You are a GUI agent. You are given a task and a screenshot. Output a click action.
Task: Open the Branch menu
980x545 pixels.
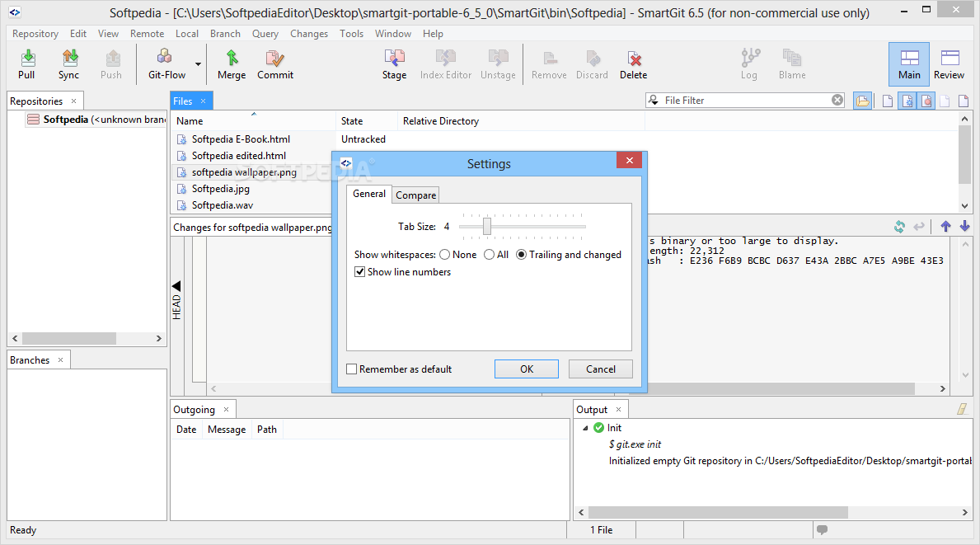pyautogui.click(x=225, y=34)
